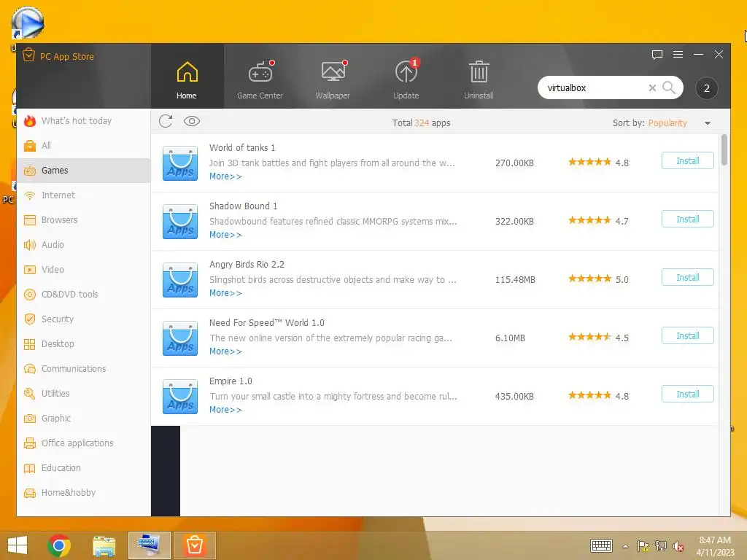Click the app list vertical scrollbar

[724, 150]
